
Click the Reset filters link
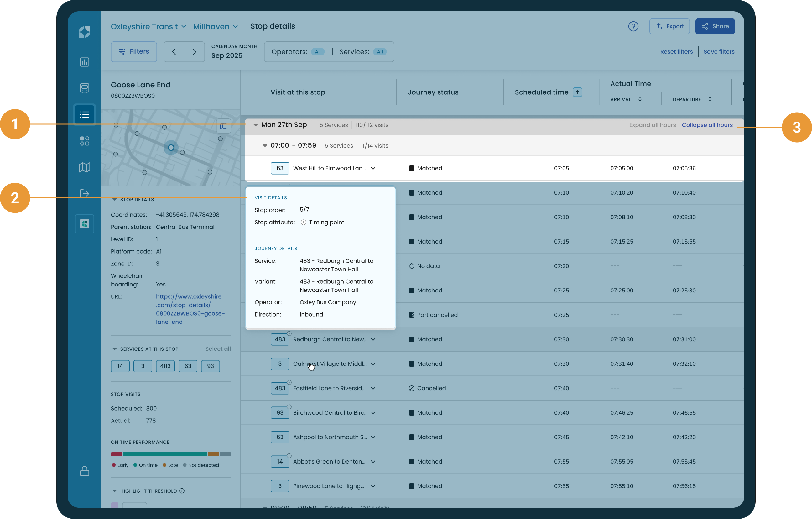click(x=676, y=52)
